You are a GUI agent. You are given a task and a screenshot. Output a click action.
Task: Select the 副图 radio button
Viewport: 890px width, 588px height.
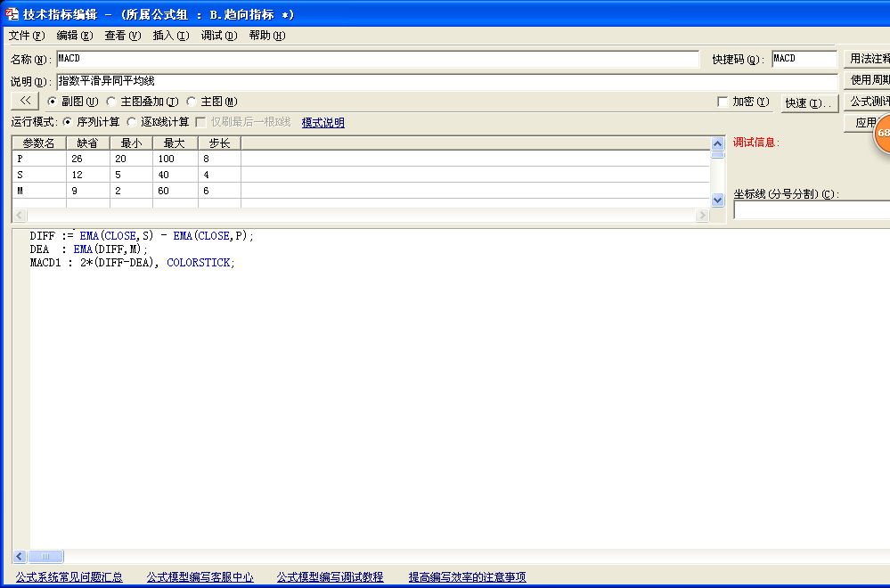pos(53,102)
